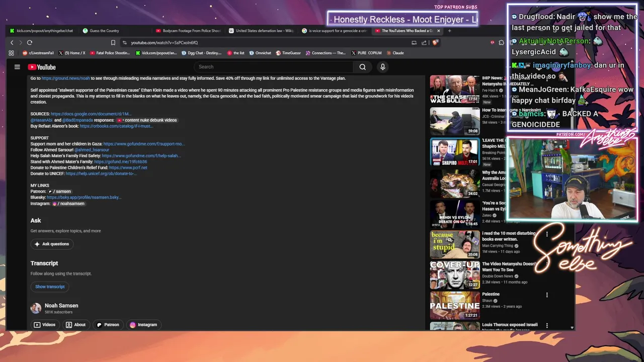Image resolution: width=644 pixels, height=362 pixels.
Task: Click the YouTube logo to go home
Action: [x=42, y=67]
